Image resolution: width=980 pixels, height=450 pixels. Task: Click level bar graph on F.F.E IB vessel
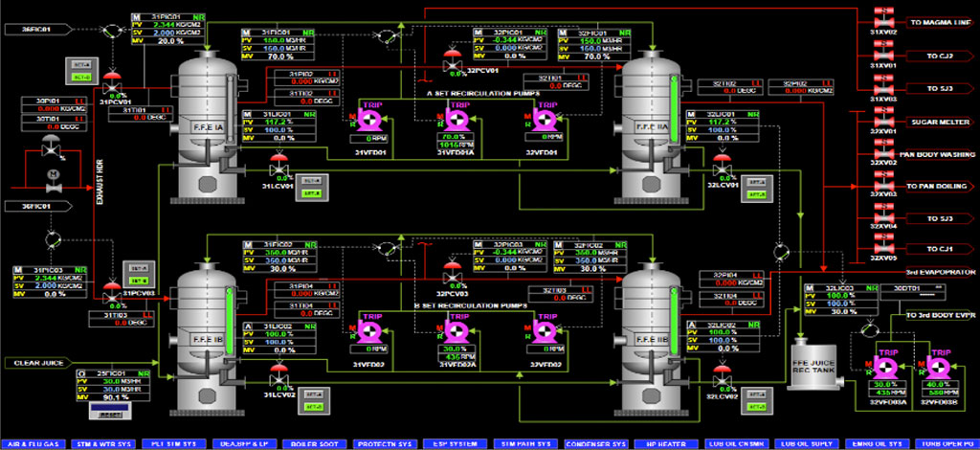click(x=228, y=320)
